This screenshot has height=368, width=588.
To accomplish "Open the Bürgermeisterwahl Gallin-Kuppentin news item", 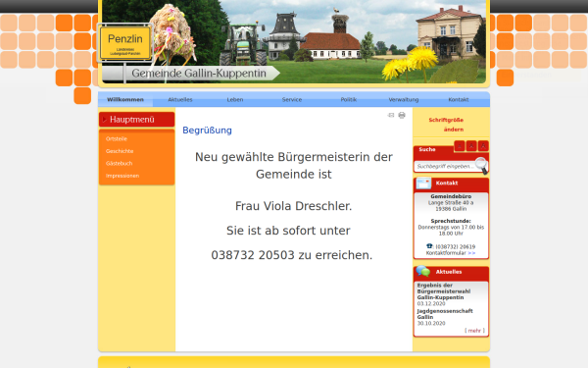I will pos(444,291).
